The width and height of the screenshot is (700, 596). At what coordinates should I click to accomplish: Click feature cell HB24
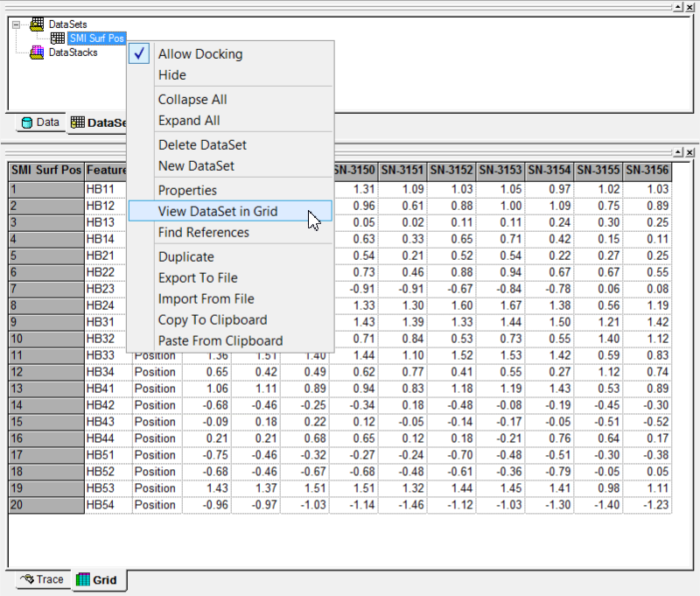click(x=108, y=305)
